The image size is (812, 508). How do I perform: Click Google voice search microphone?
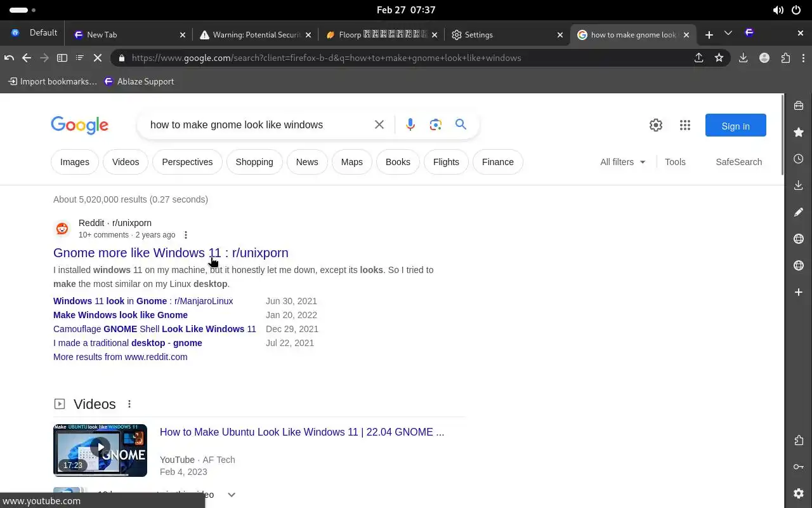pyautogui.click(x=410, y=124)
